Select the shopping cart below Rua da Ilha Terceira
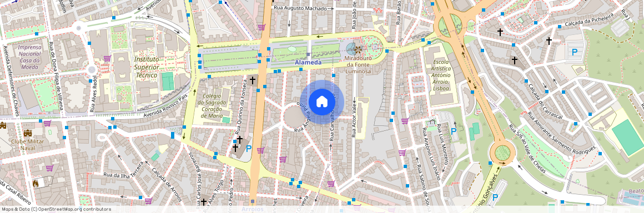Screen dimensions: 644x213 [148, 201]
